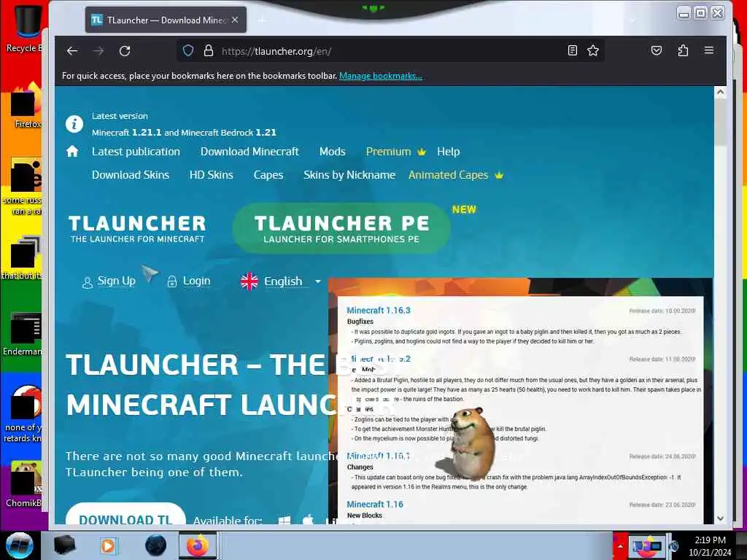The height and width of the screenshot is (560, 747).
Task: Click the UK flag language icon
Action: coord(249,281)
